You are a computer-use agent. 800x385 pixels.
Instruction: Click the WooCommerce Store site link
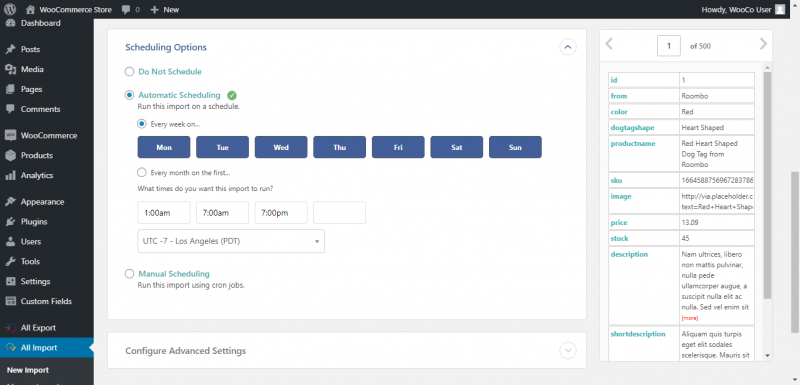pos(76,9)
